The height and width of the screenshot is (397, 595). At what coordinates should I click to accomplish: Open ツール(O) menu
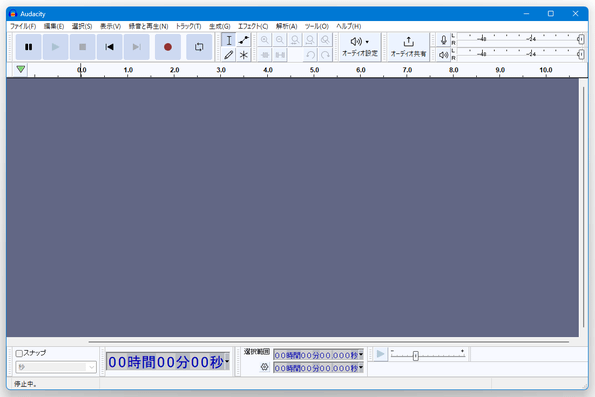point(316,26)
